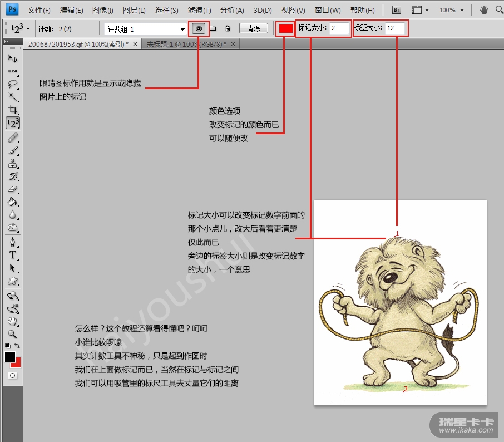Open the 3D(D) menu
The height and width of the screenshot is (442, 504).
point(263,10)
